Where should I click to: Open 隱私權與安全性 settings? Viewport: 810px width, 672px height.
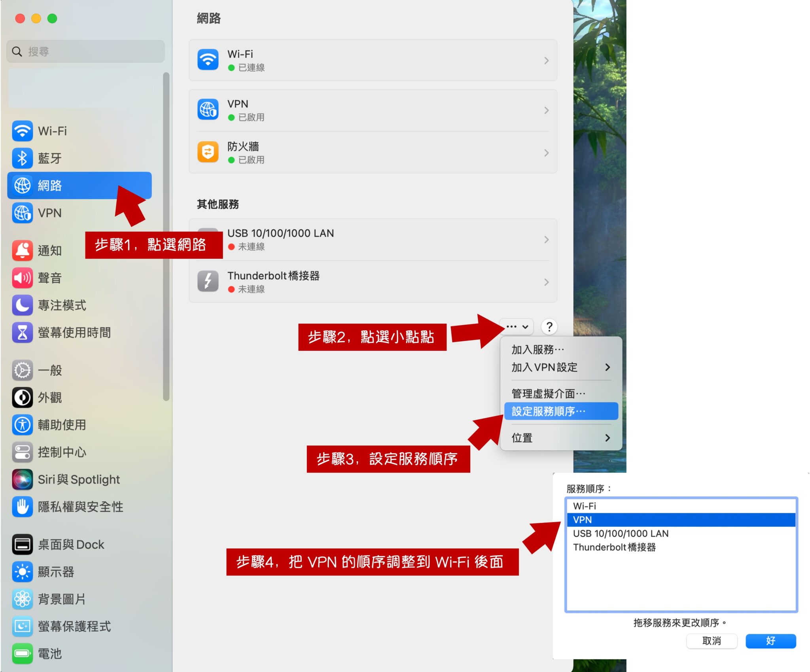point(79,507)
